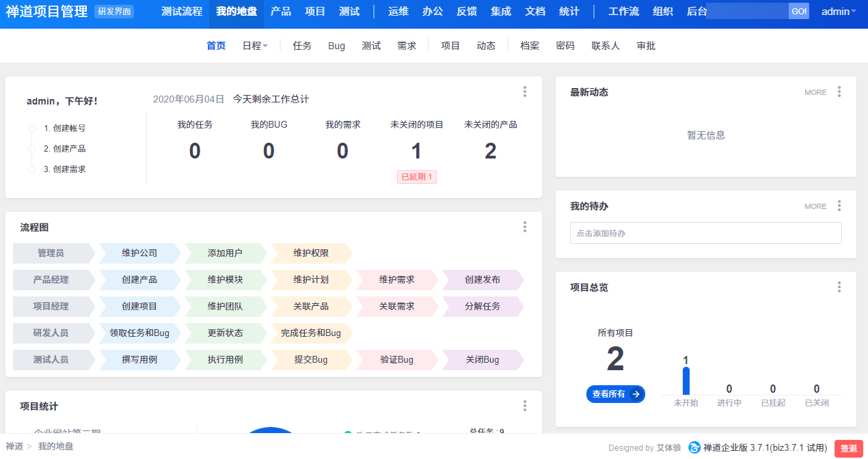
Task: Click the GO! search button
Action: coord(798,12)
